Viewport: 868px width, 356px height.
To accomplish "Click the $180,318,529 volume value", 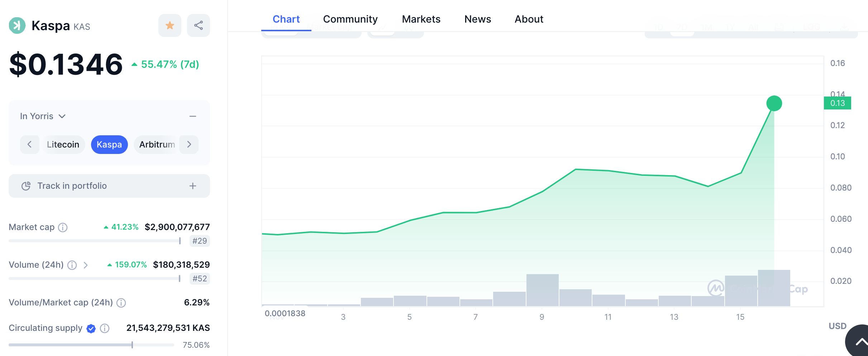I will coord(181,265).
